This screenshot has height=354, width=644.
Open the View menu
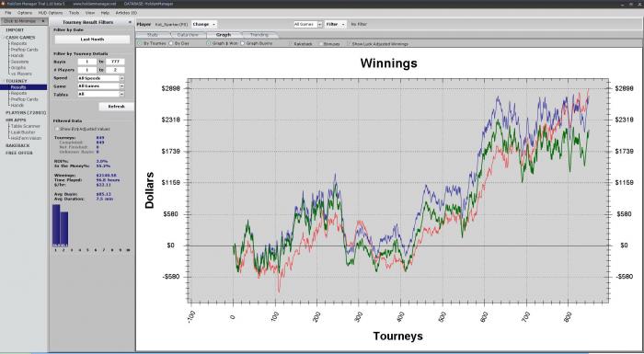(x=90, y=13)
